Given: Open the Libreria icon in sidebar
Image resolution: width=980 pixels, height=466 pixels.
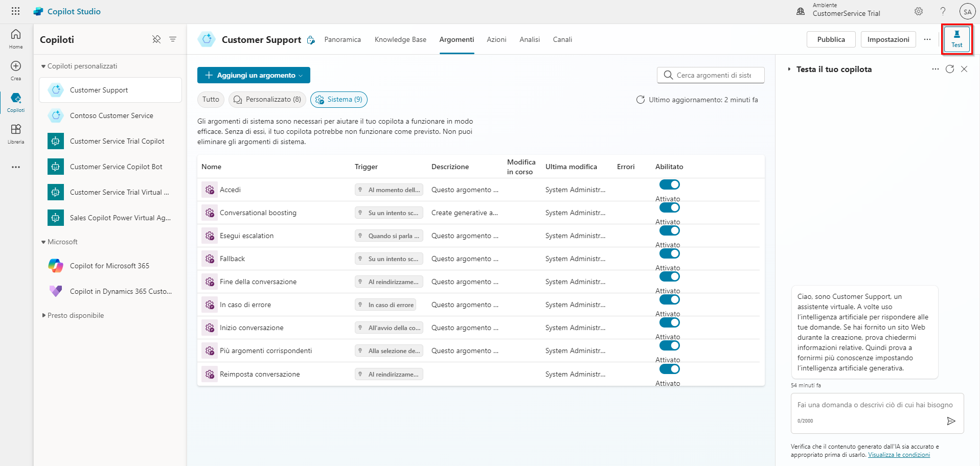Looking at the screenshot, I should click(x=16, y=133).
